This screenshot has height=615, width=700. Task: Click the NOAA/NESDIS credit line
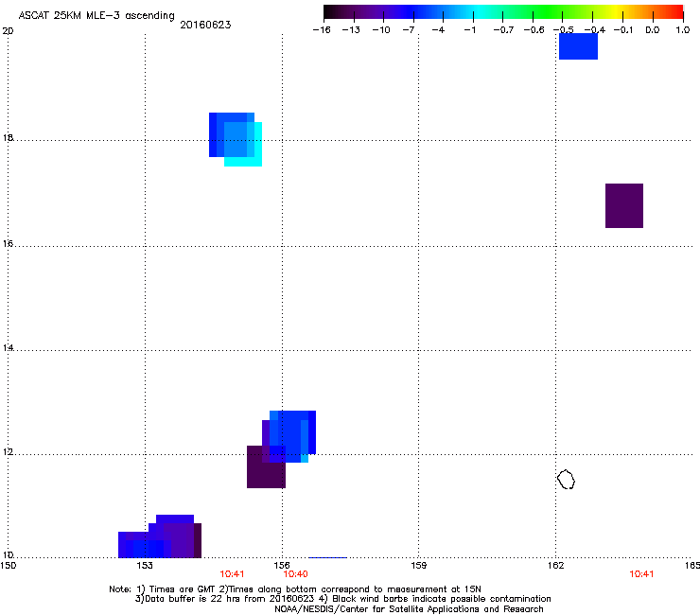pos(409,609)
